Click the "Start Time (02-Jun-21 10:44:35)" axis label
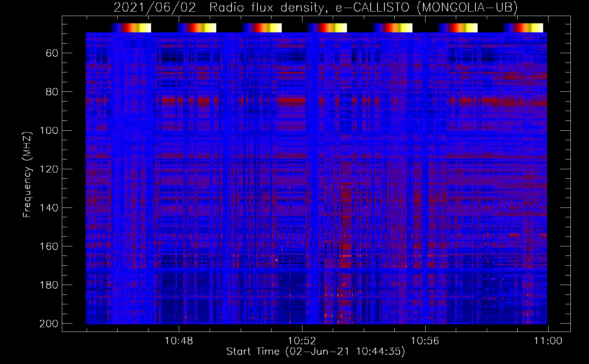 316,352
